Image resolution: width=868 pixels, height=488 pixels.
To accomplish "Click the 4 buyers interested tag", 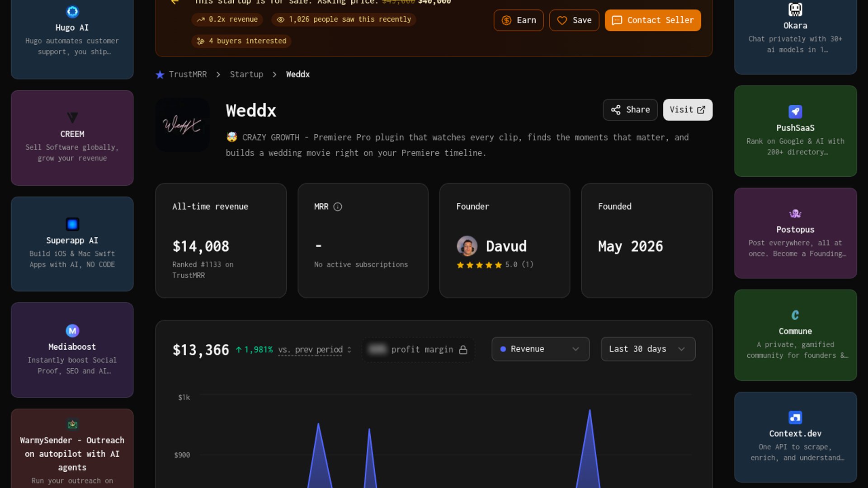I will click(x=241, y=41).
